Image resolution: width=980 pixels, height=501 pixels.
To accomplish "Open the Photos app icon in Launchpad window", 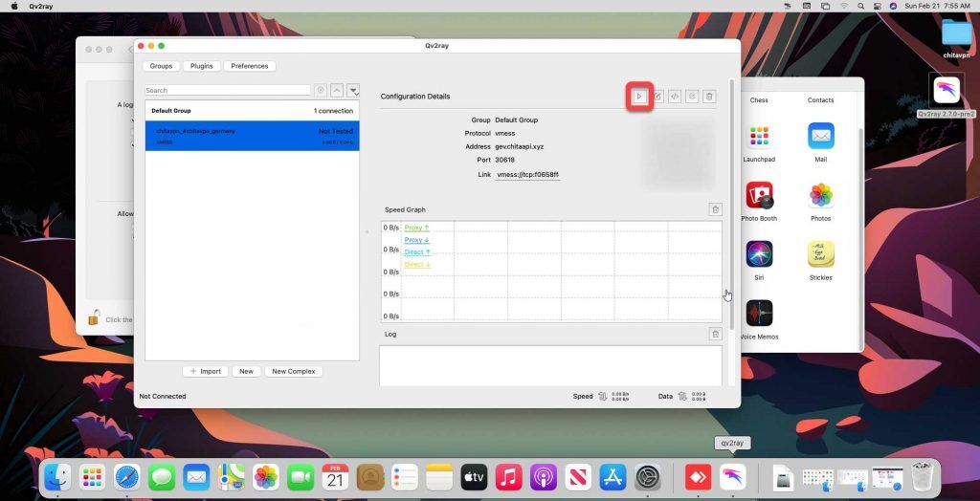I will tap(820, 196).
